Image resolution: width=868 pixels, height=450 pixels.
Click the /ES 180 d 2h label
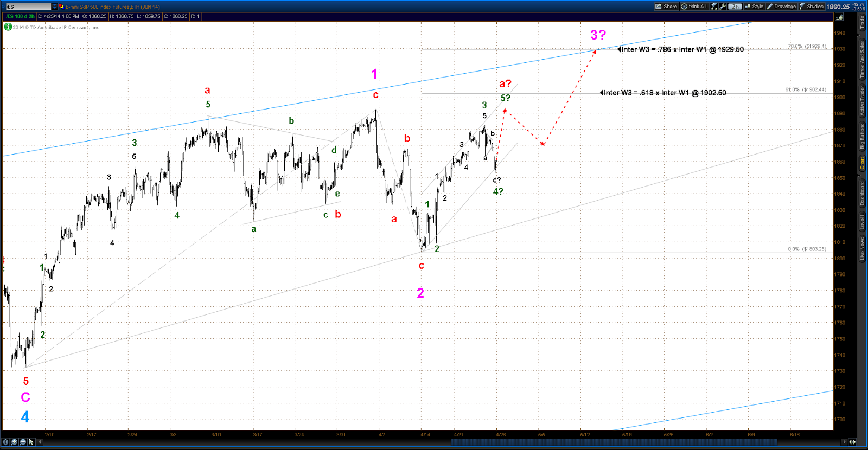[x=20, y=17]
